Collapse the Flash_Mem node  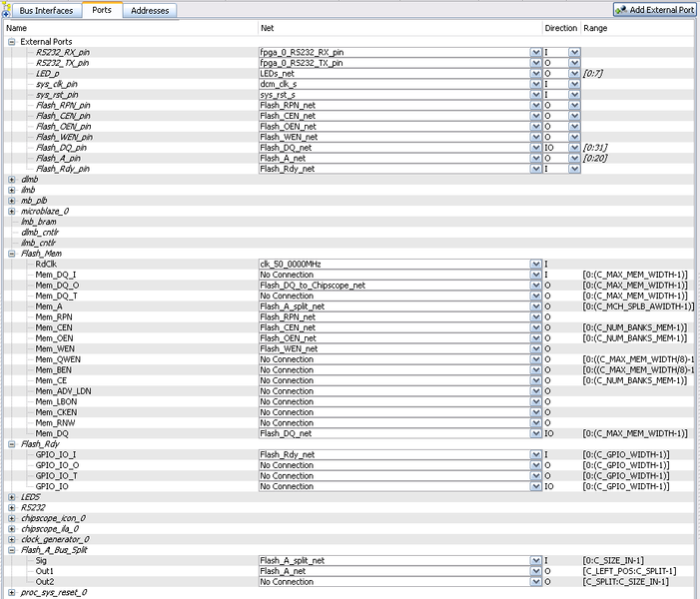click(12, 254)
